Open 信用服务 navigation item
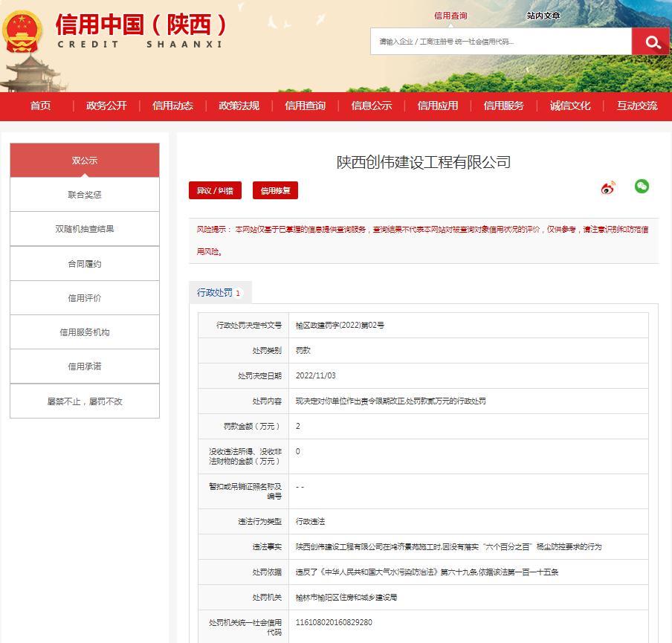The image size is (672, 643). pyautogui.click(x=503, y=106)
